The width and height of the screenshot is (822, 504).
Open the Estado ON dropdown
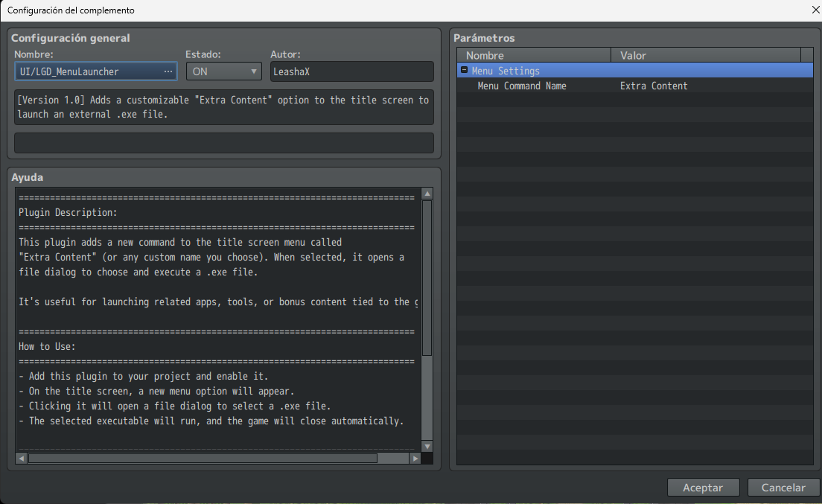tap(223, 71)
